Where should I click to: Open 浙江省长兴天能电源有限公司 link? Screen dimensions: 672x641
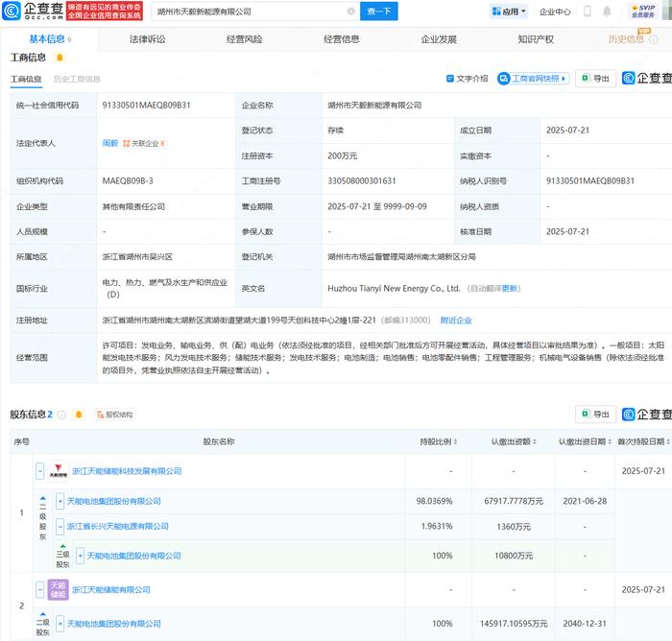[x=118, y=526]
